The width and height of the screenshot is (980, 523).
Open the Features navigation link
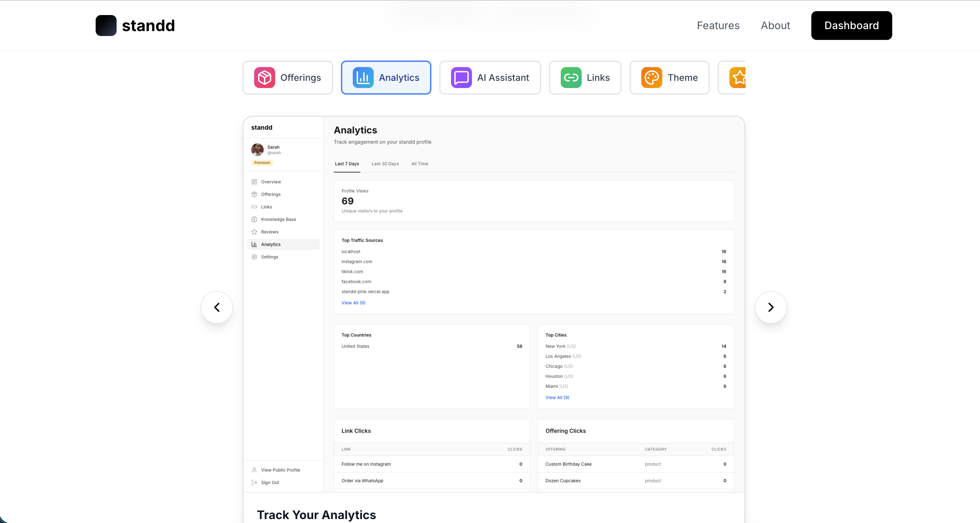pos(718,26)
